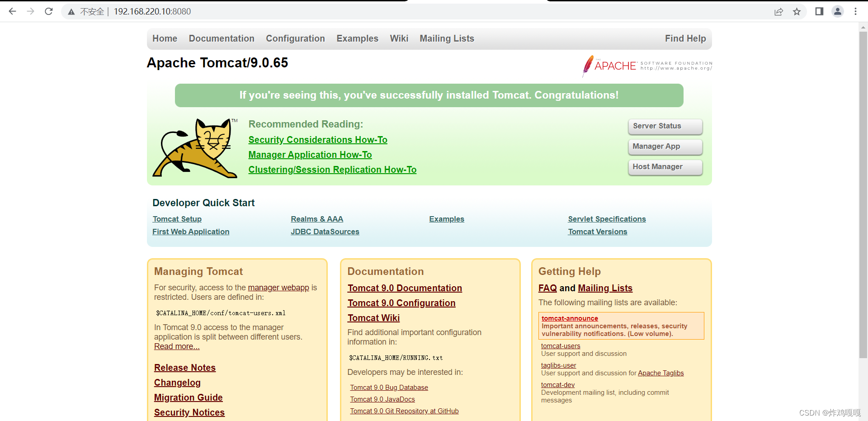
Task: Click the Read more... link
Action: coord(177,346)
